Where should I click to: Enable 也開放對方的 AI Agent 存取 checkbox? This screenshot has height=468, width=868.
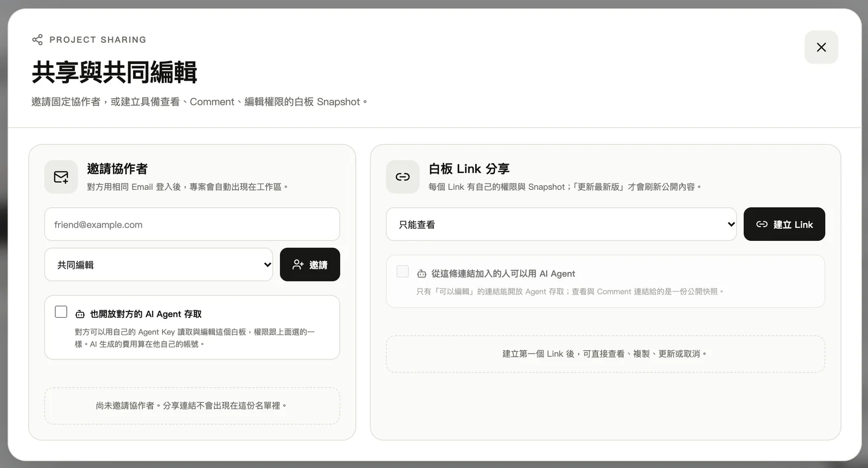[x=61, y=312]
